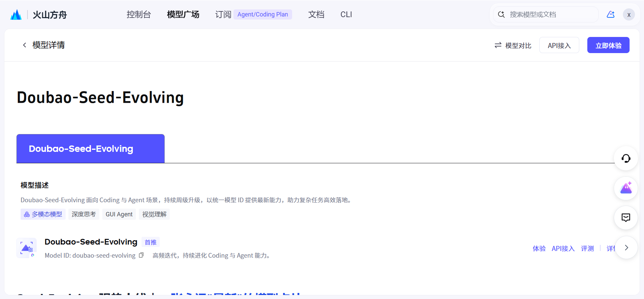This screenshot has height=299, width=644.
Task: Click the 火山方舟 brand text
Action: click(50, 15)
